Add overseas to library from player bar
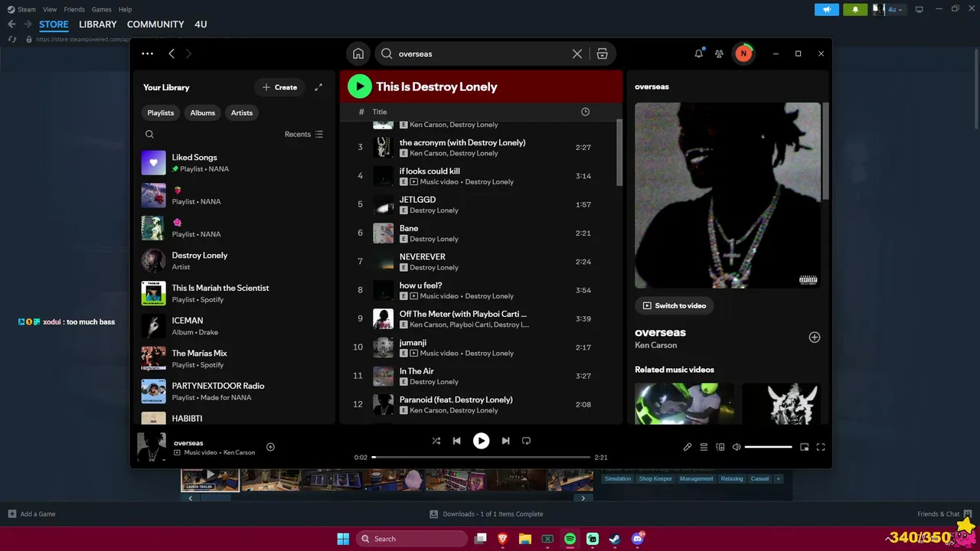This screenshot has width=980, height=551. pos(270,447)
